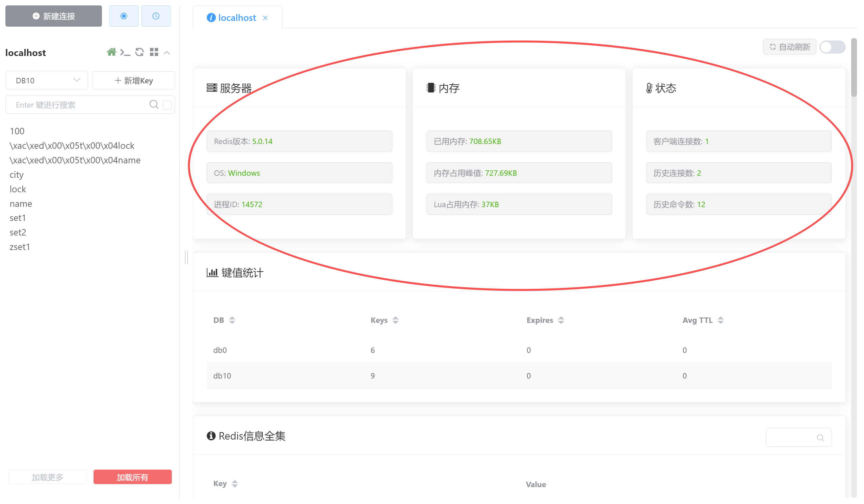The image size is (864, 504).
Task: Click the red 加载所有 button
Action: (x=132, y=477)
